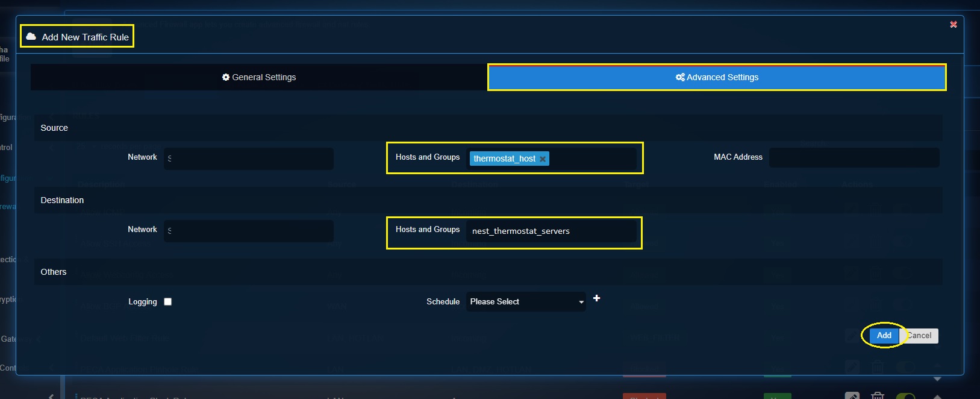Click the Destination Hosts and Groups field
This screenshot has width=980, height=399.
551,231
